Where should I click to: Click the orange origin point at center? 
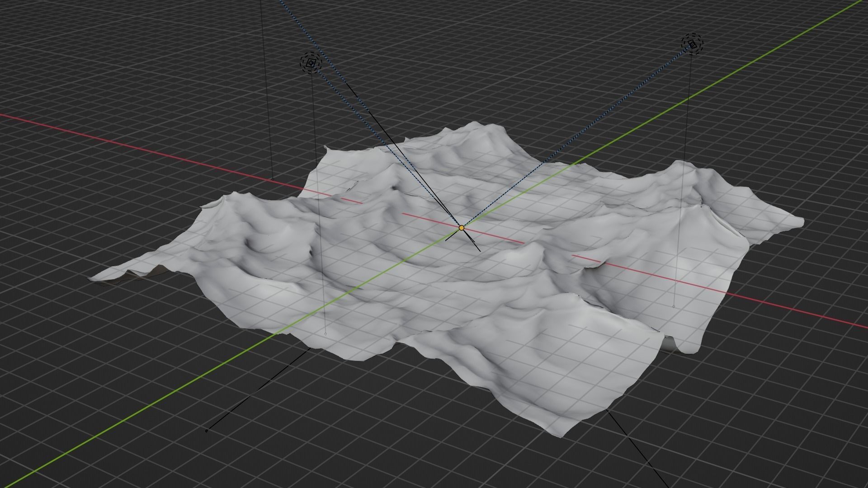(461, 228)
